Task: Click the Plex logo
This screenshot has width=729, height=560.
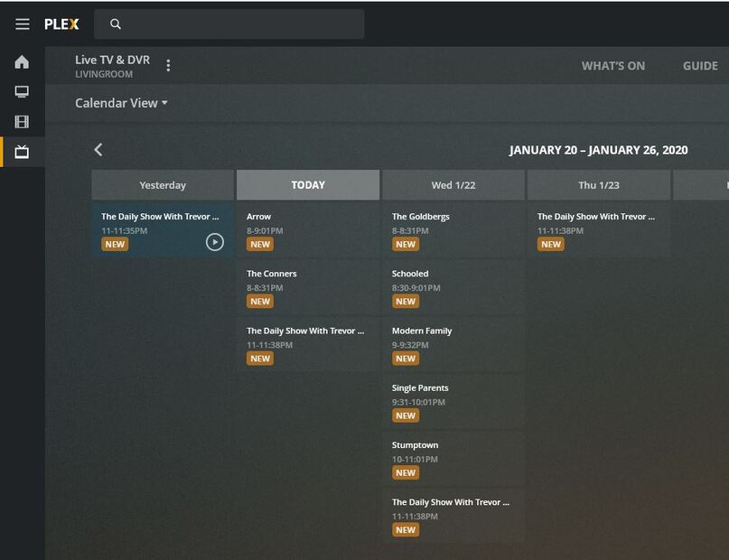Action: tap(61, 24)
